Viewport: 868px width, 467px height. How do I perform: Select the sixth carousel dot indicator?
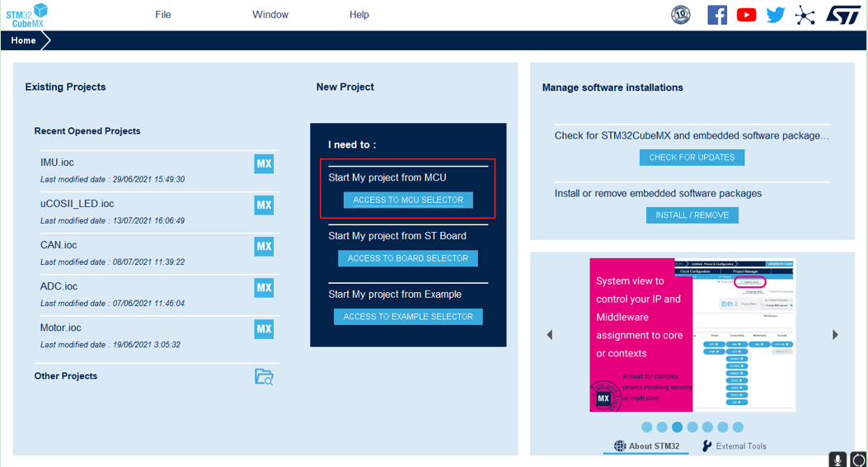(723, 427)
